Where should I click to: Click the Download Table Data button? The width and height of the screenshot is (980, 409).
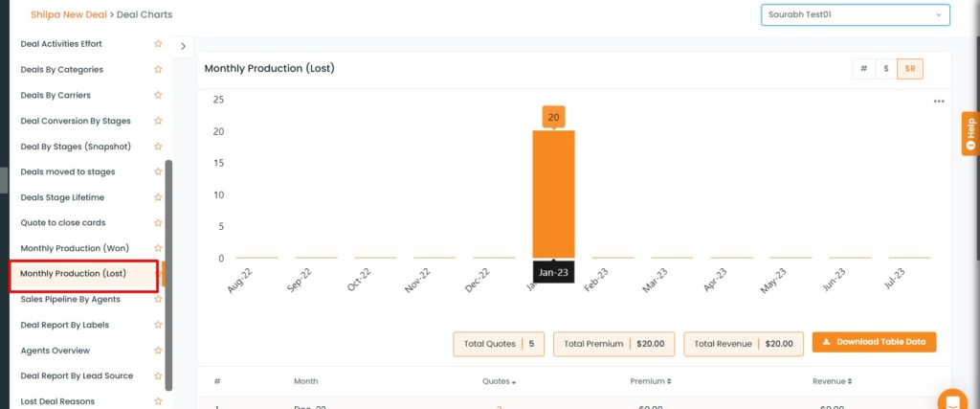(874, 342)
